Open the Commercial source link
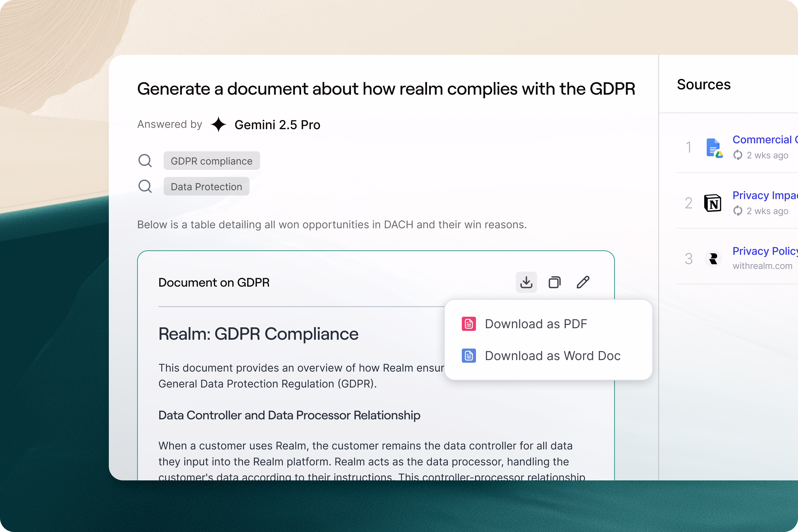798x532 pixels. [764, 140]
